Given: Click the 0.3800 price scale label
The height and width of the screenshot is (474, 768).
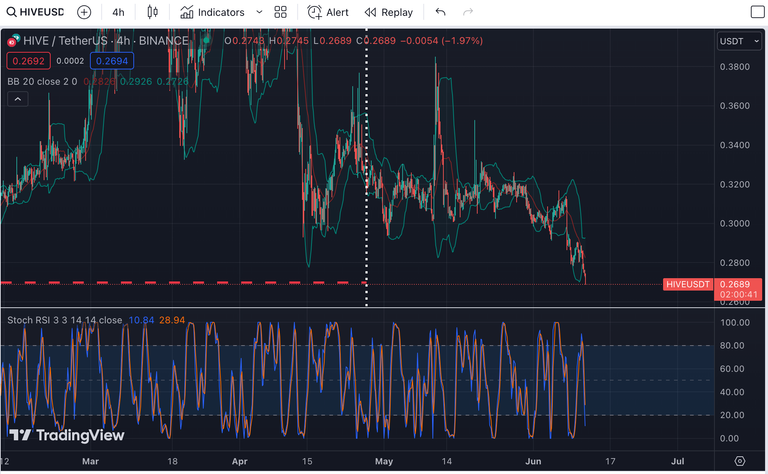Looking at the screenshot, I should tap(734, 67).
